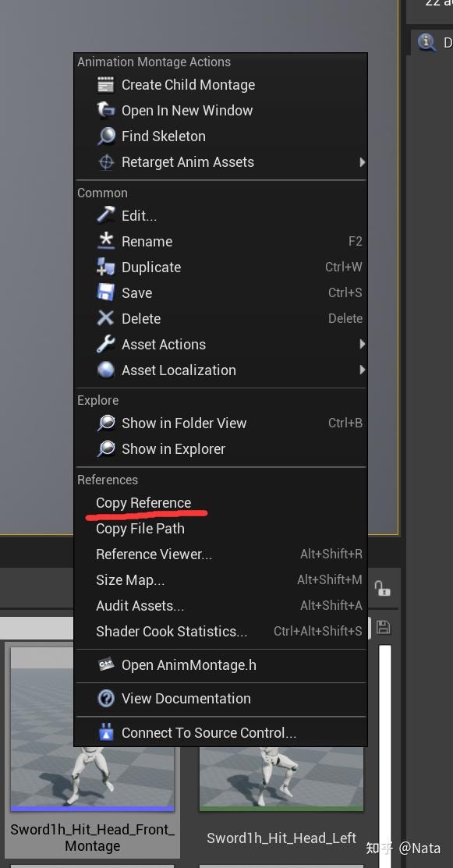Select the Find Skeleton magnifier icon
Viewport: 453px width, 868px height.
tap(106, 136)
